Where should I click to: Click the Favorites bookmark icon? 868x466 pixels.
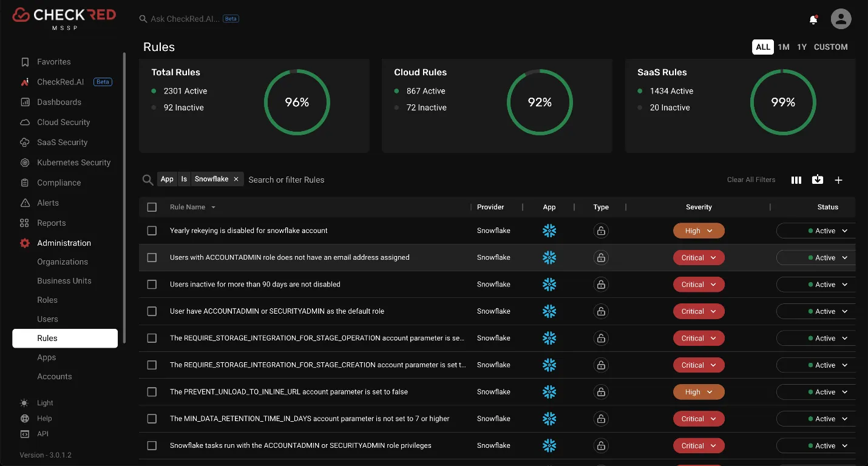pyautogui.click(x=25, y=62)
